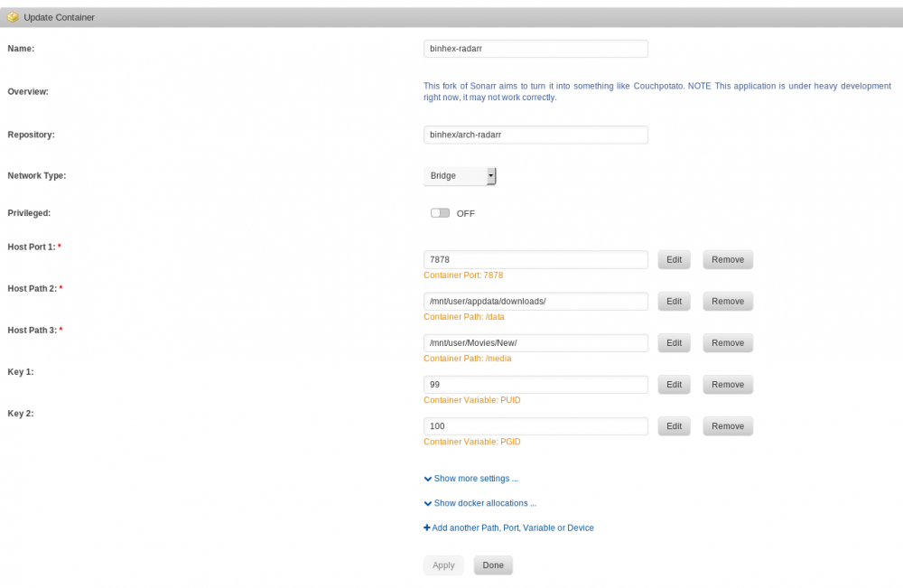Click the Key 2 value field 100
The width and height of the screenshot is (903, 588).
pos(535,426)
